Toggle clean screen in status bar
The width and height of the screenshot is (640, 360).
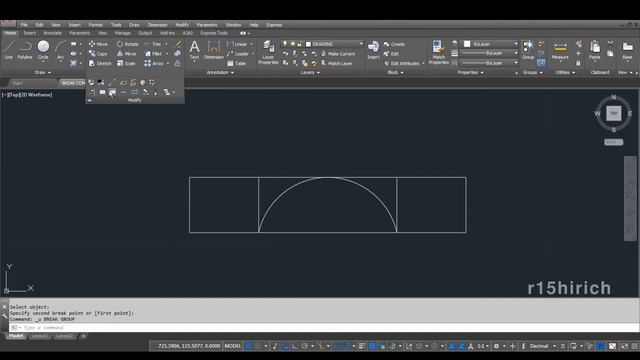[625, 346]
